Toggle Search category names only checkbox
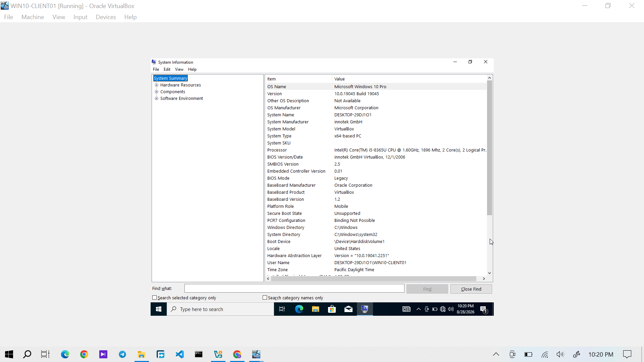The height and width of the screenshot is (362, 644). tap(265, 298)
